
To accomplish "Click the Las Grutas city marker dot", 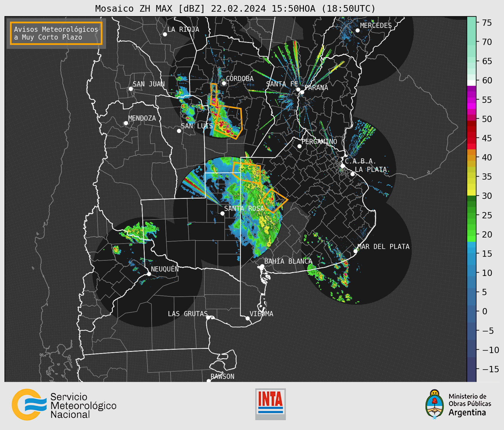I will coord(208,317).
